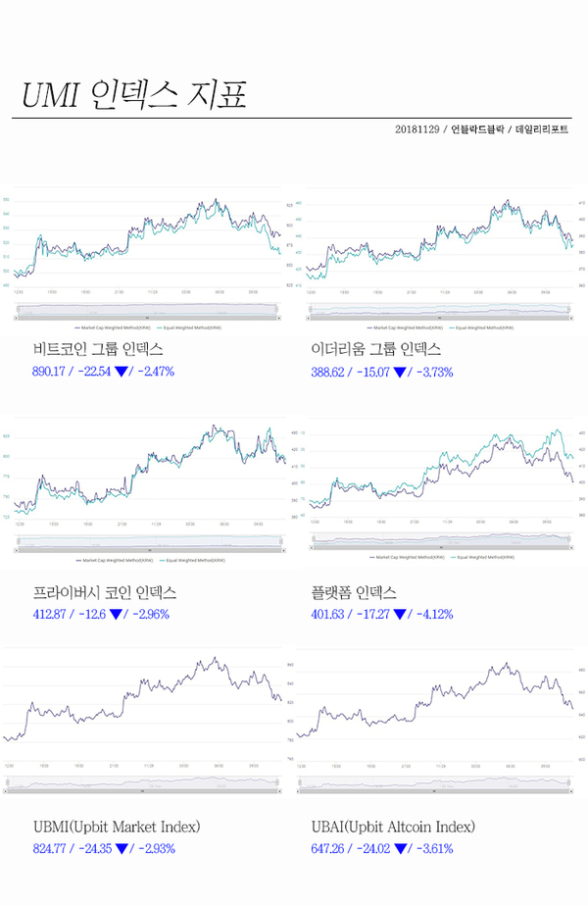Click the UBAI chart range navigator area

pos(434,782)
